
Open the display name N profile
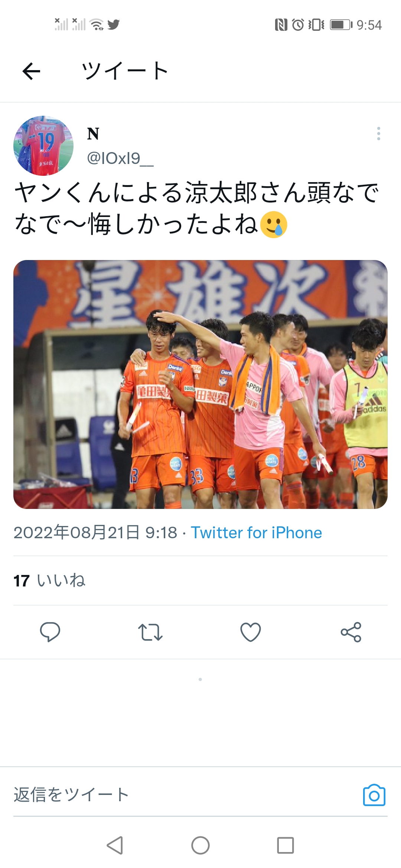click(x=93, y=134)
